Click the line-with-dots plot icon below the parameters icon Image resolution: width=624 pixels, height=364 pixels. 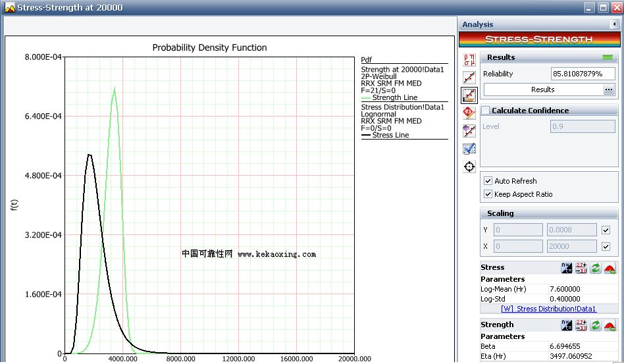(469, 78)
